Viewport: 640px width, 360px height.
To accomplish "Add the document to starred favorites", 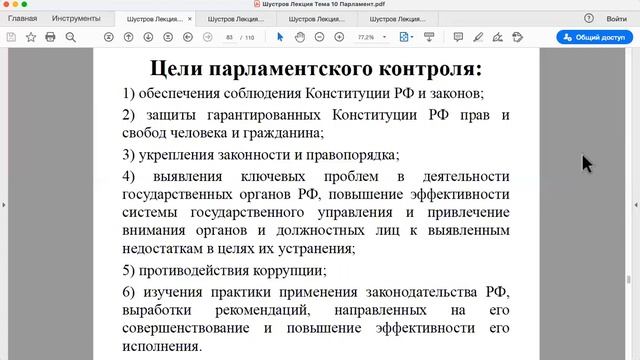I will (x=31, y=37).
